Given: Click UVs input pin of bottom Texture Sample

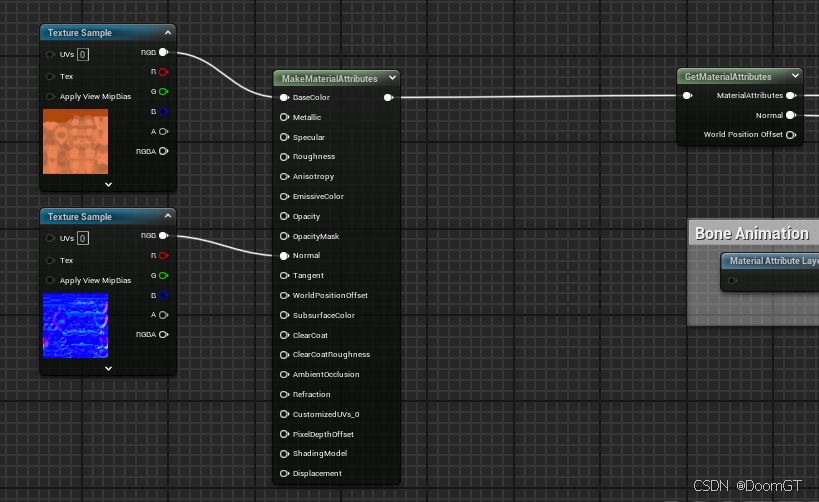Looking at the screenshot, I should tap(51, 238).
